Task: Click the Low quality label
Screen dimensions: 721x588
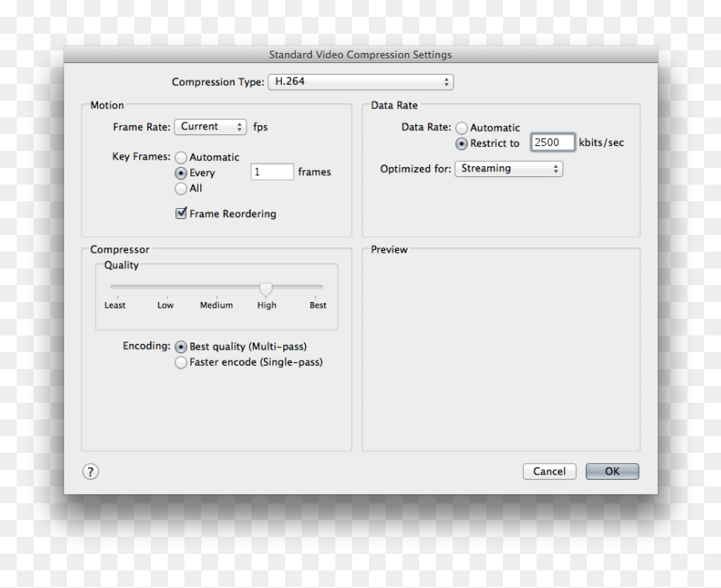Action: coord(165,305)
